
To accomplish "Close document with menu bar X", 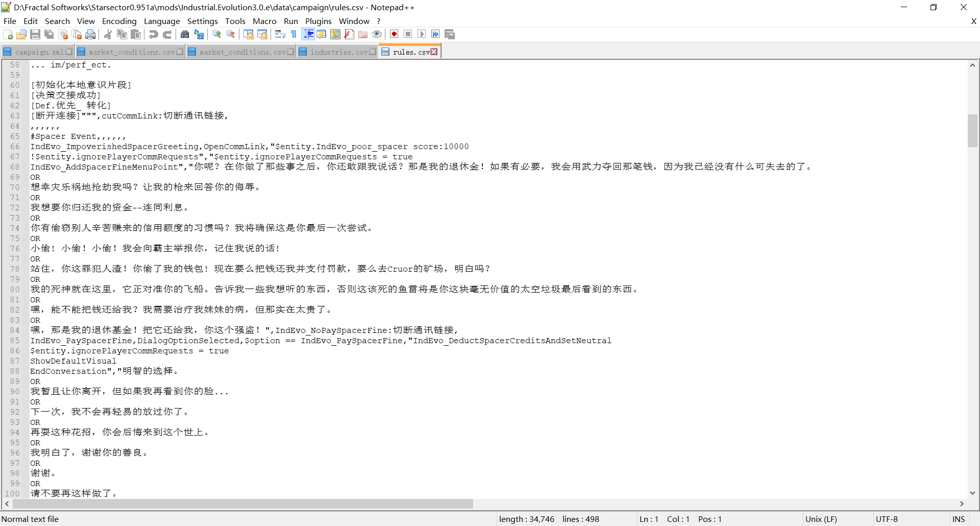I will [x=974, y=21].
